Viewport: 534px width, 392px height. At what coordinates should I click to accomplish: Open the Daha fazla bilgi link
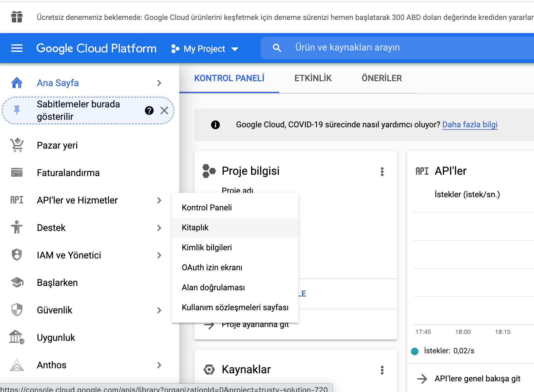[470, 125]
